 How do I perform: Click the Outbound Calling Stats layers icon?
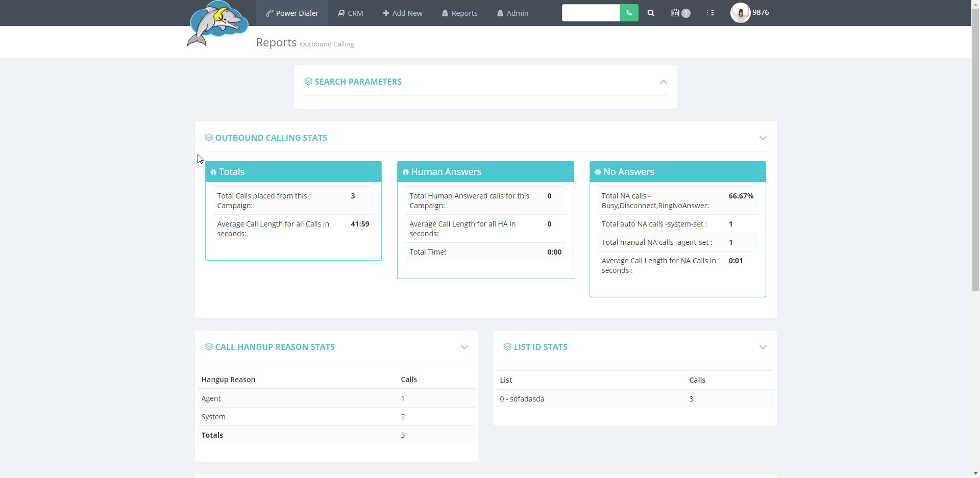[x=209, y=138]
